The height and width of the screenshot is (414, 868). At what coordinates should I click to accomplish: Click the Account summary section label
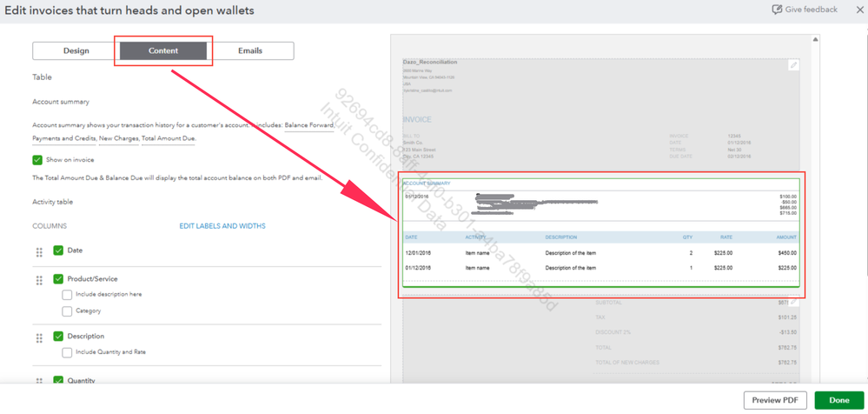(61, 102)
